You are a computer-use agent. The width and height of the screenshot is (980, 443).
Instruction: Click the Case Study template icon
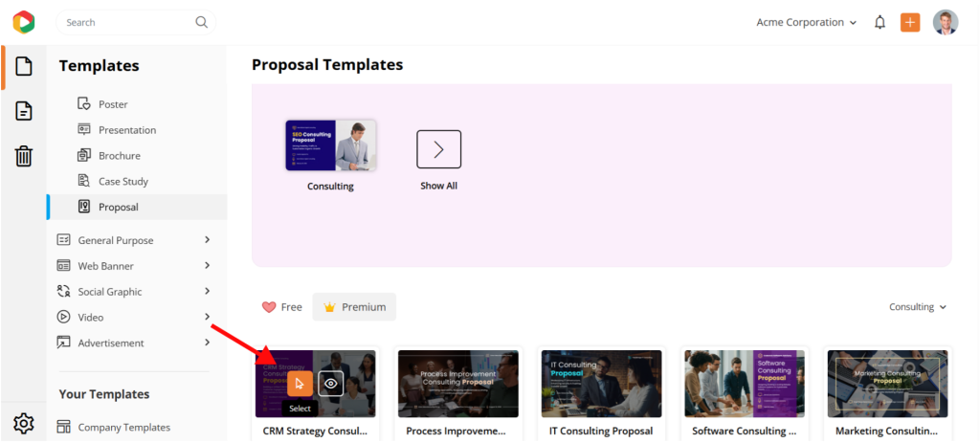coord(84,181)
